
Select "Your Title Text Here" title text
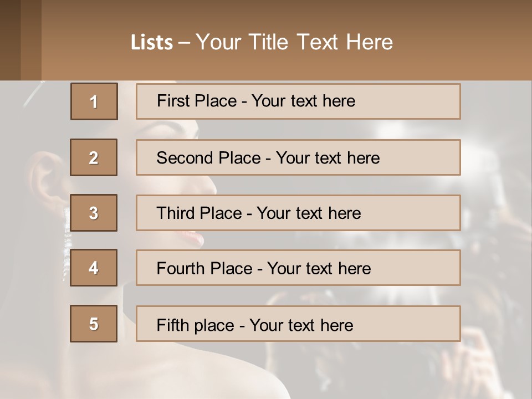click(x=294, y=42)
